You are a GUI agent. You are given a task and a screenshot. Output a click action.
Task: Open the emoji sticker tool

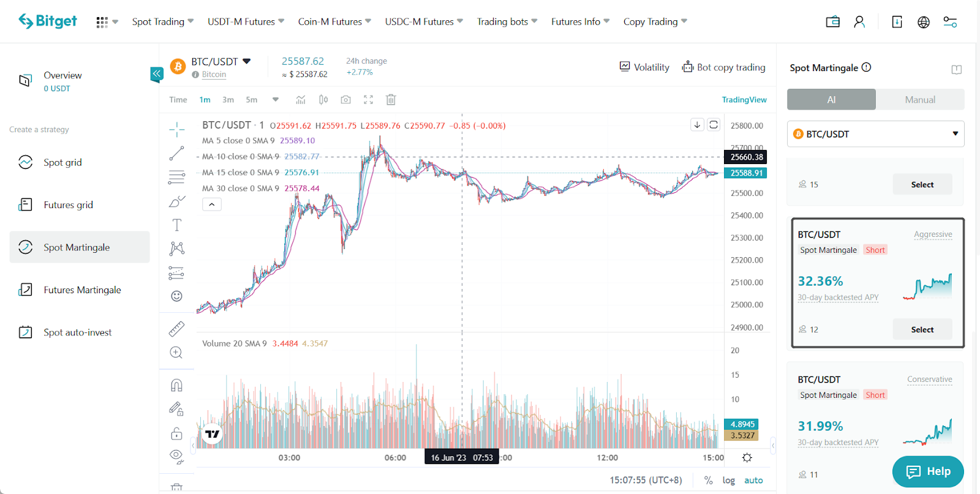[176, 296]
